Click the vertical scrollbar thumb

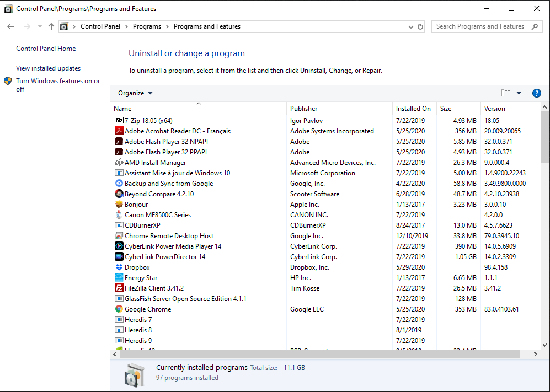[x=544, y=137]
